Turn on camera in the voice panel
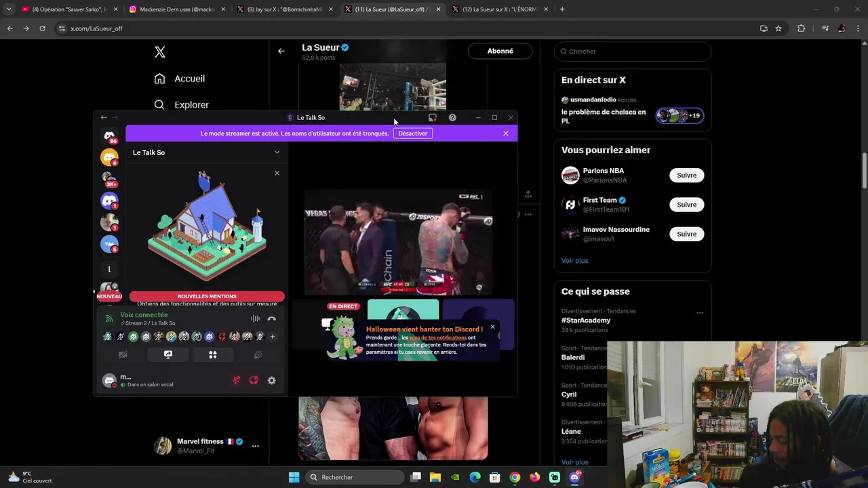The width and height of the screenshot is (868, 488). pyautogui.click(x=123, y=354)
